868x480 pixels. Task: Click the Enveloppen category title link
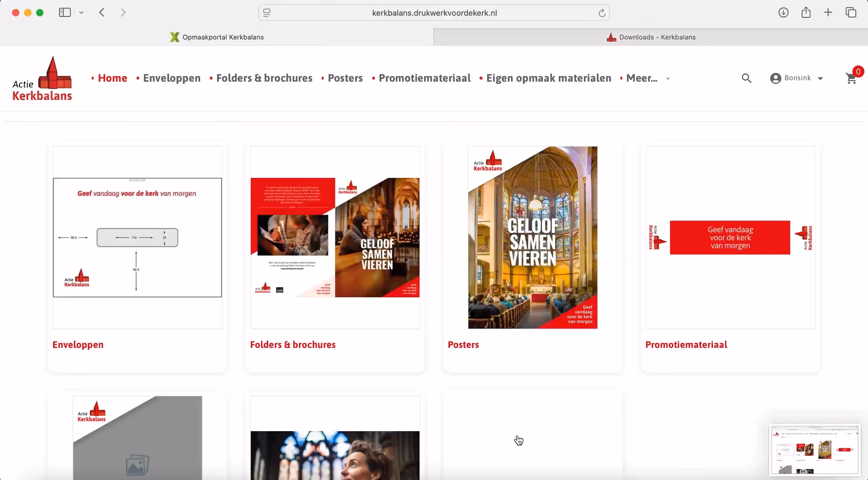[x=78, y=344]
